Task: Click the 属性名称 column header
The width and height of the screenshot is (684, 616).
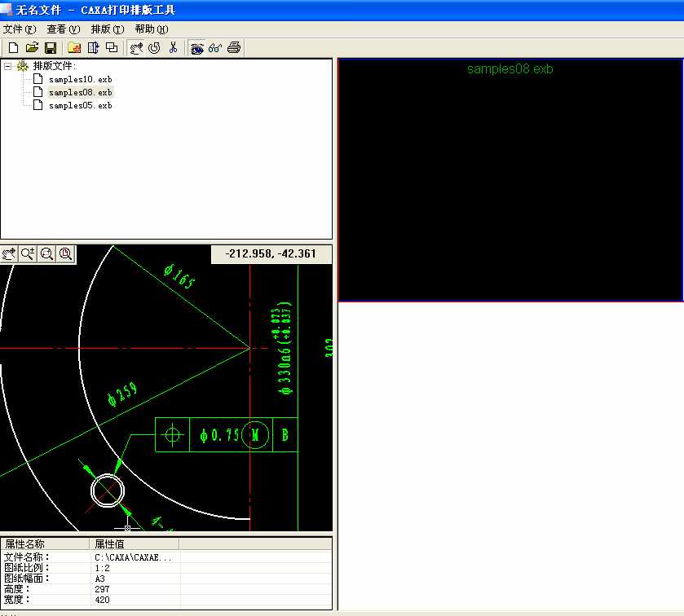Action: pyautogui.click(x=45, y=543)
